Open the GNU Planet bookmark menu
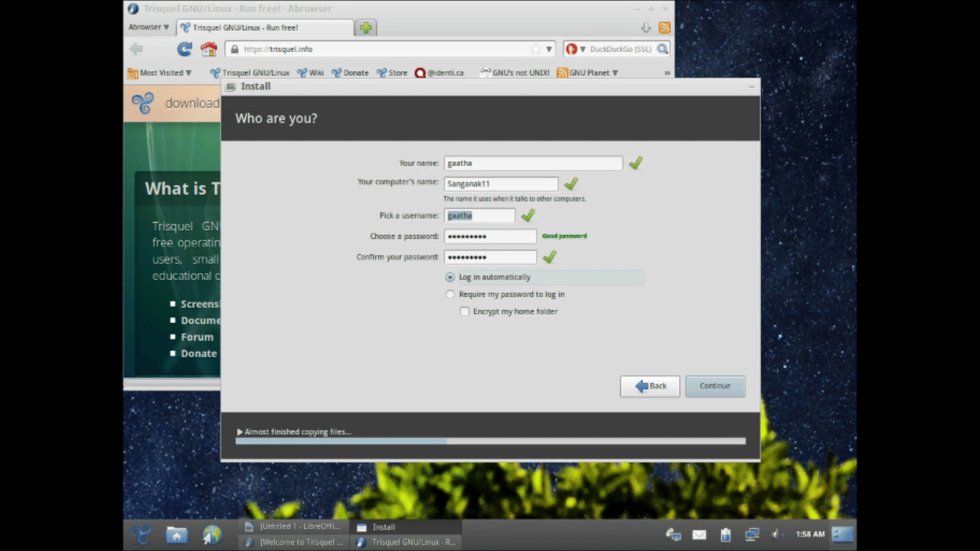Image resolution: width=980 pixels, height=551 pixels. [x=588, y=73]
